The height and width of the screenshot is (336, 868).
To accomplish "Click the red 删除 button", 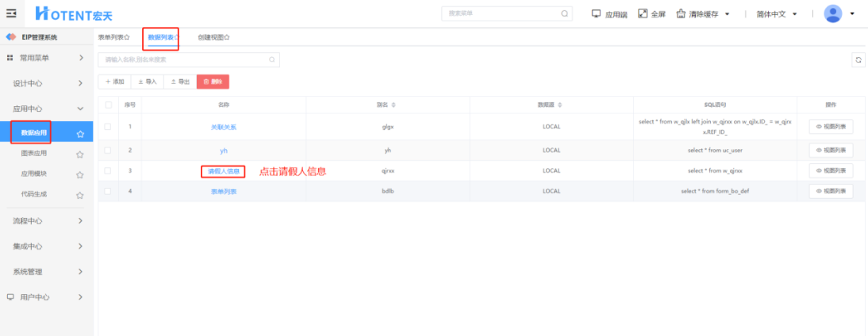I will click(213, 82).
